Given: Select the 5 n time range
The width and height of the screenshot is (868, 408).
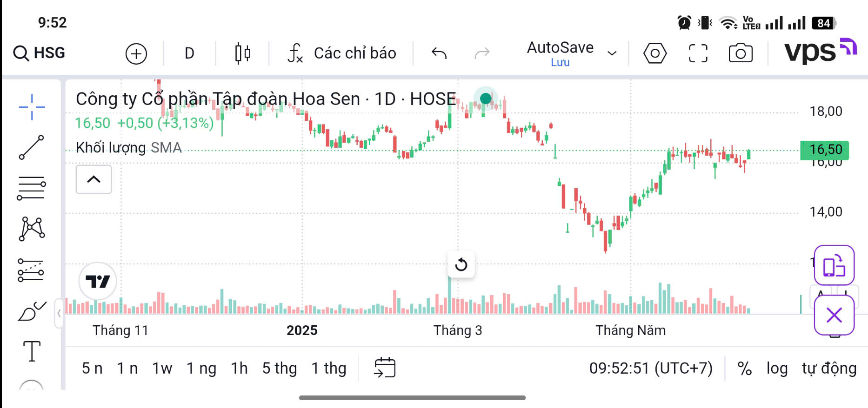Looking at the screenshot, I should pos(92,369).
